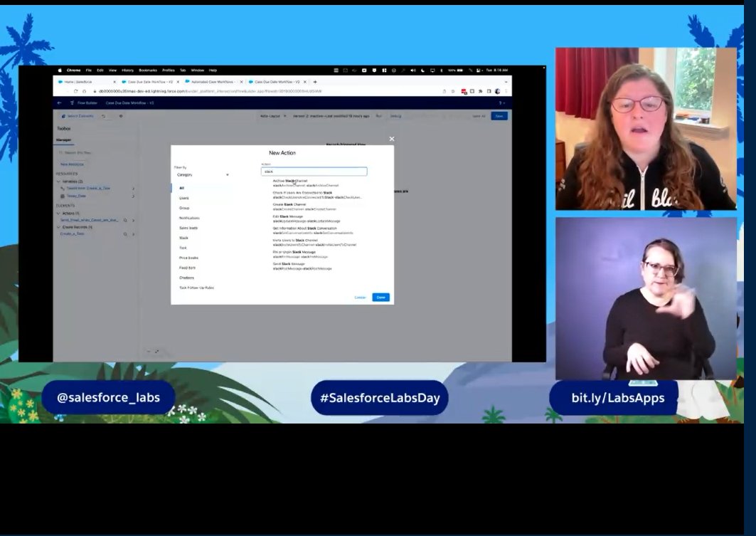Collapse the Actions section

click(x=58, y=214)
